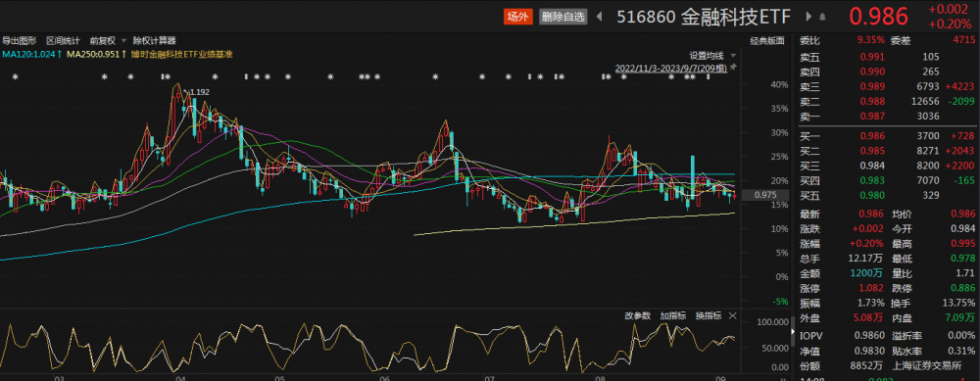
Task: Pin the date range with pushpin icon
Action: [733, 67]
